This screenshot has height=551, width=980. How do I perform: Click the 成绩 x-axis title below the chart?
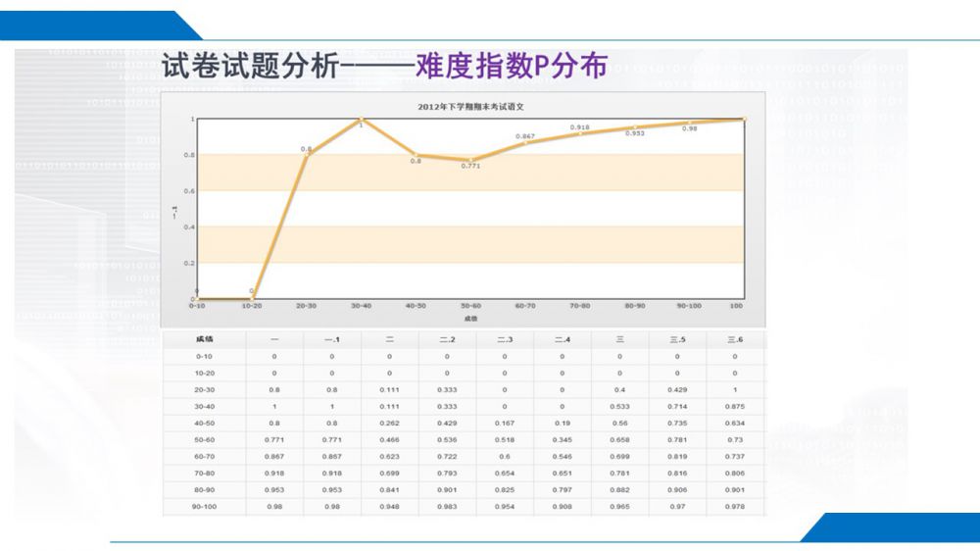[x=471, y=318]
